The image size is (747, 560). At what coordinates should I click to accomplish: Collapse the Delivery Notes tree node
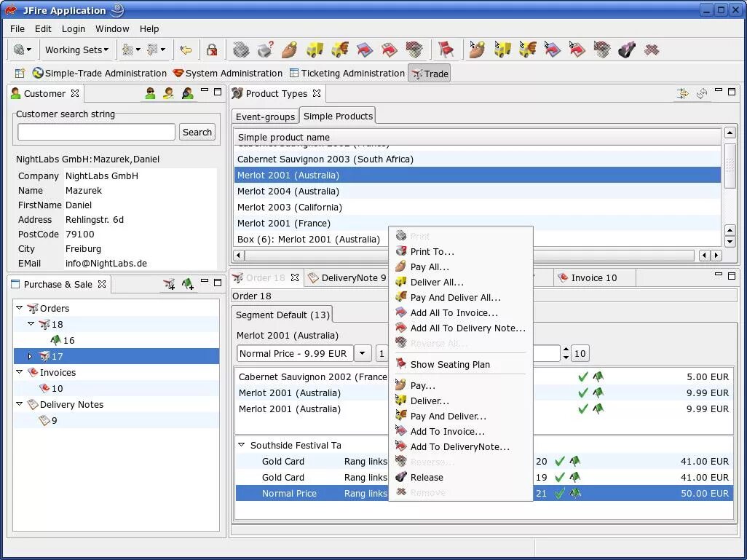click(x=20, y=403)
